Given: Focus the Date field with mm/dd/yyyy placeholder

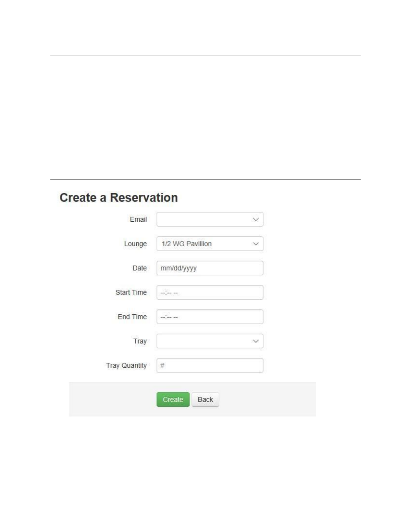Looking at the screenshot, I should tap(210, 268).
